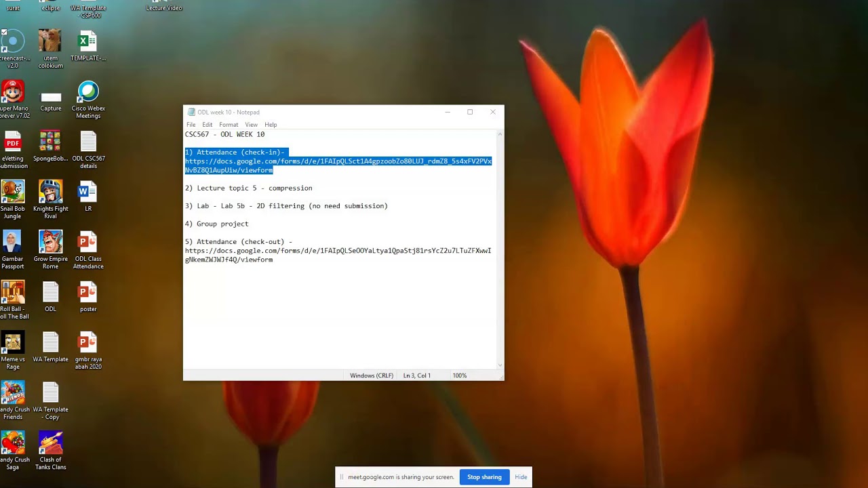The height and width of the screenshot is (488, 868).
Task: Open ODL Class Attendance PowerPoint icon
Action: pyautogui.click(x=88, y=250)
